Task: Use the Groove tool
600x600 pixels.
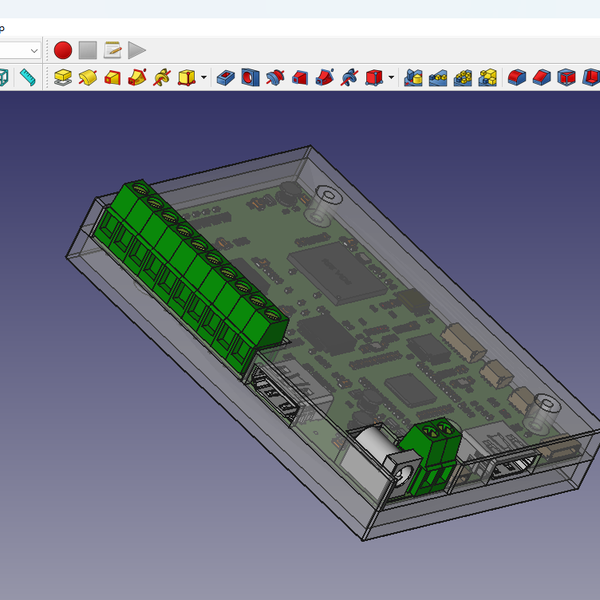Action: point(275,77)
